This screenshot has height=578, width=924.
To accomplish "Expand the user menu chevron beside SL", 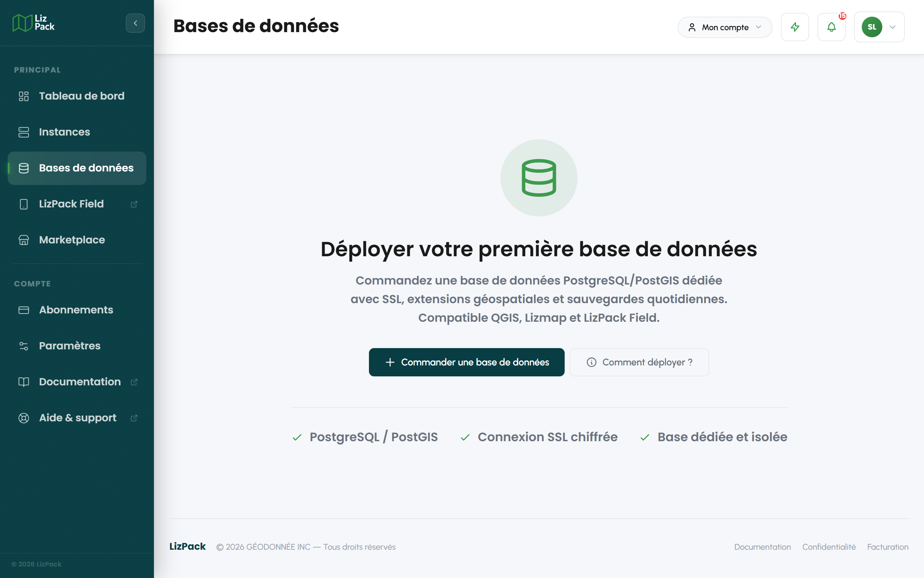I will (x=892, y=27).
